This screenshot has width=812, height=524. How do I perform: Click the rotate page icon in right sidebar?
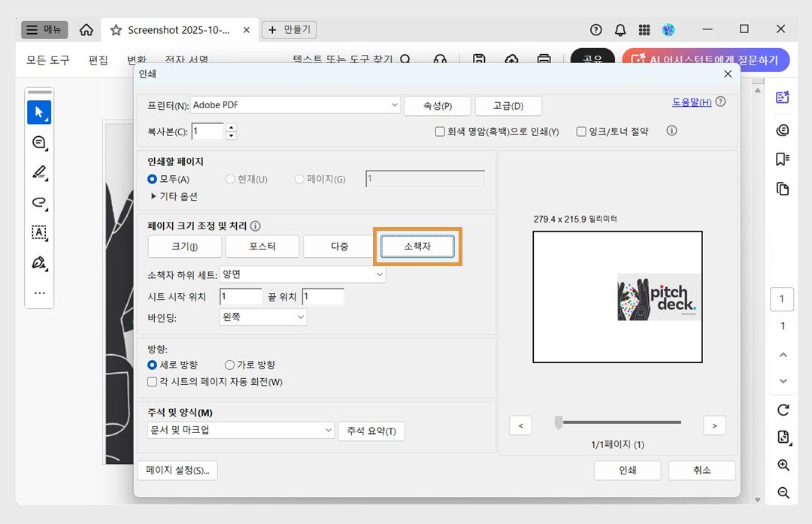tap(783, 410)
